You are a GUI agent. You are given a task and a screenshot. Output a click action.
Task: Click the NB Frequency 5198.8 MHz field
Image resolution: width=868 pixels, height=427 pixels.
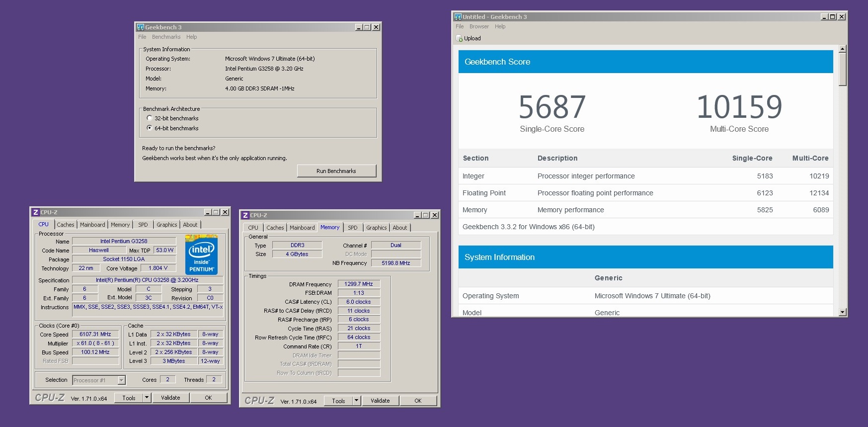point(396,263)
